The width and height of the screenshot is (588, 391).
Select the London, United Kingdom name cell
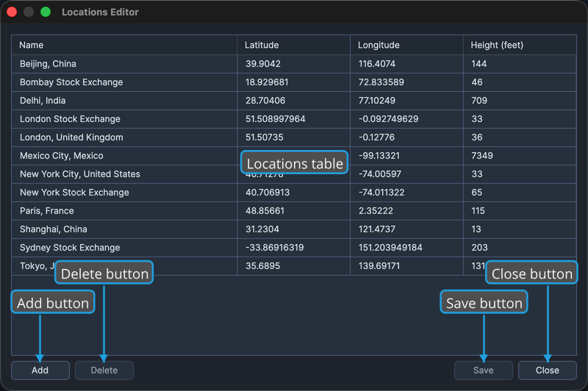[124, 137]
